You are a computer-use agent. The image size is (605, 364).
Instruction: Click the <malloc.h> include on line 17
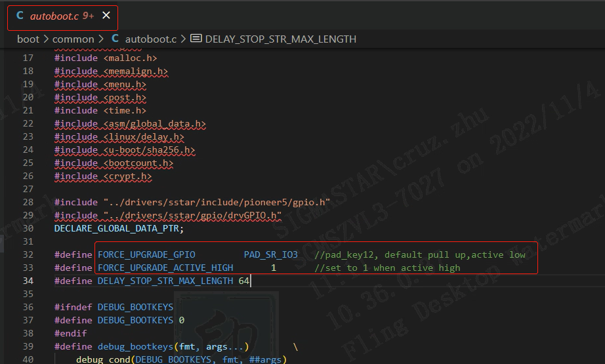tap(130, 58)
